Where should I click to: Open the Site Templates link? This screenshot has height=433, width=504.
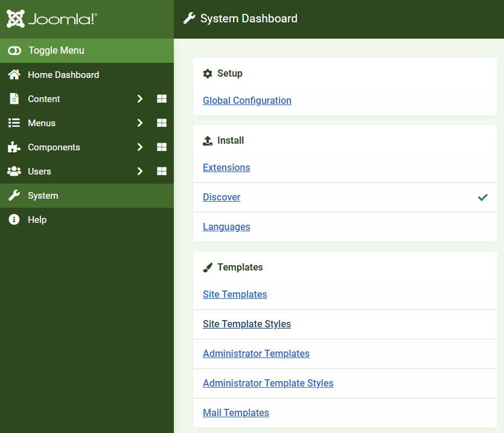235,294
